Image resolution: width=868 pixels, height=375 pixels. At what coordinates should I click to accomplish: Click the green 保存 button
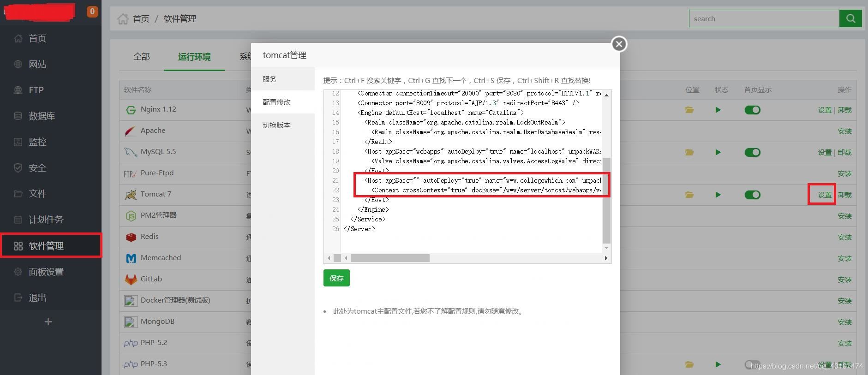point(336,278)
